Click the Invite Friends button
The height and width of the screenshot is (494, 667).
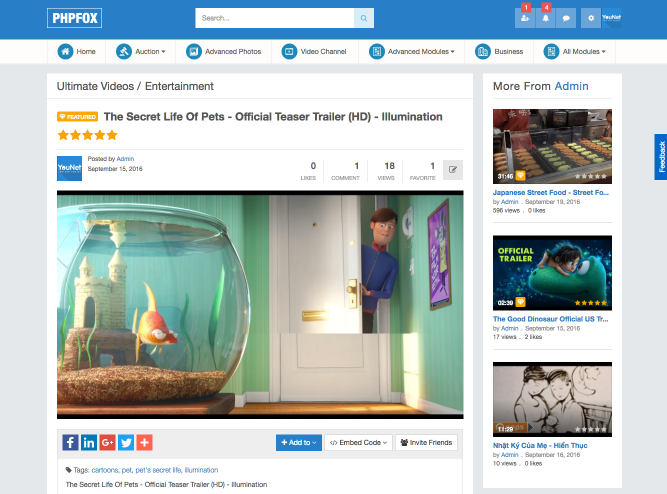426,443
